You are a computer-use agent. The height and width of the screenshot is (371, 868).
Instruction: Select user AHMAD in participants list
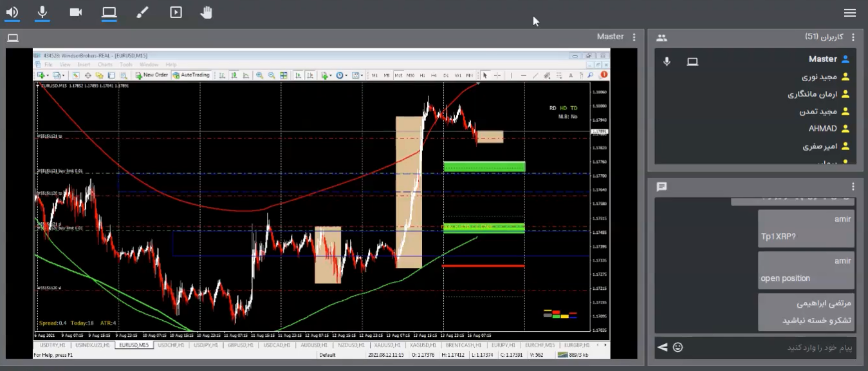[822, 129]
